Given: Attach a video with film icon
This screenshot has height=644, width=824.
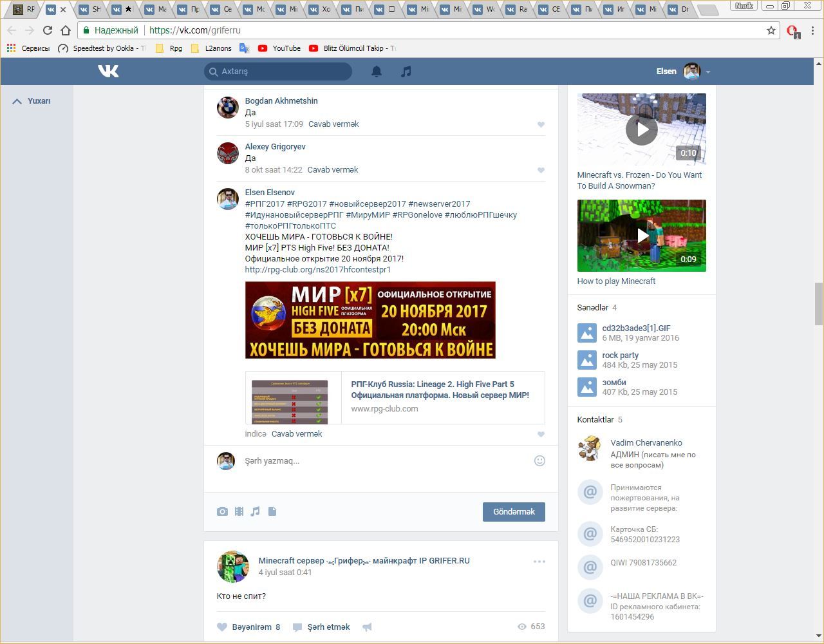Looking at the screenshot, I should (x=239, y=511).
